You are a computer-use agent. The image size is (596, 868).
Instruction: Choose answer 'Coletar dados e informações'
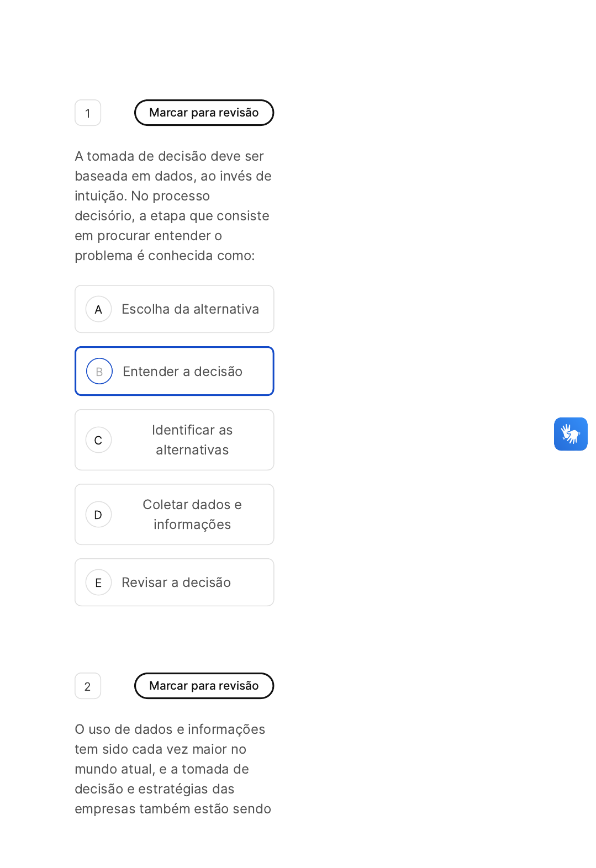point(175,515)
